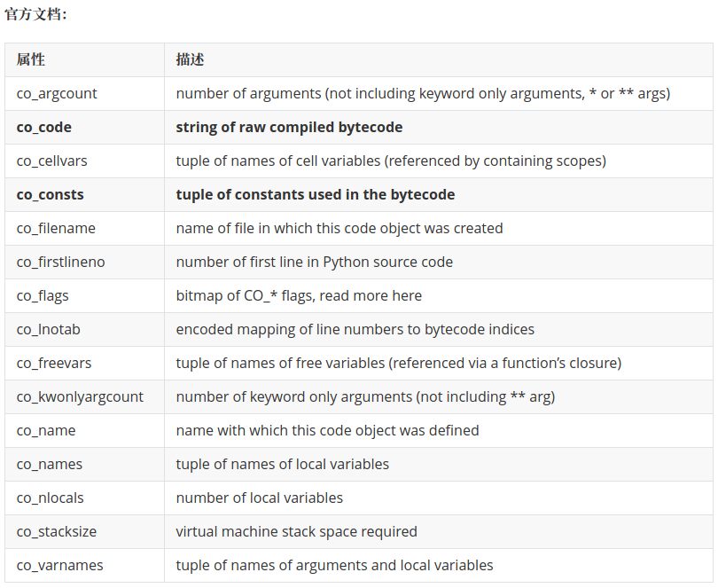Image resolution: width=718 pixels, height=588 pixels.
Task: Click the 'string of raw compiled bytecode' description
Action: click(289, 127)
